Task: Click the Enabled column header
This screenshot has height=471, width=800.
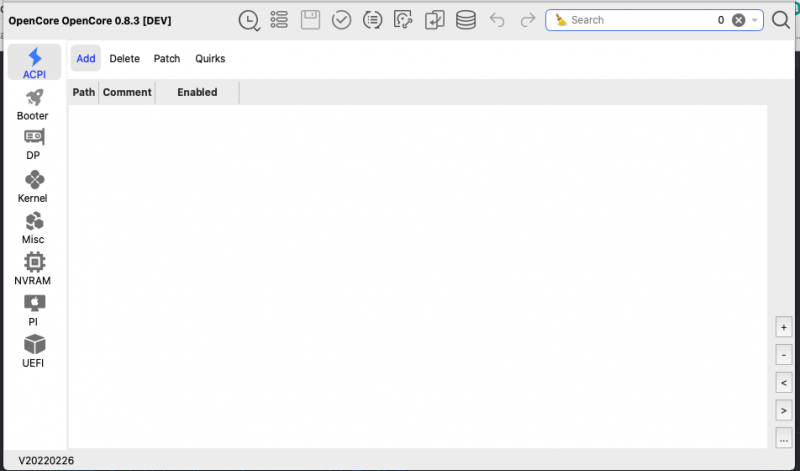Action: (197, 92)
